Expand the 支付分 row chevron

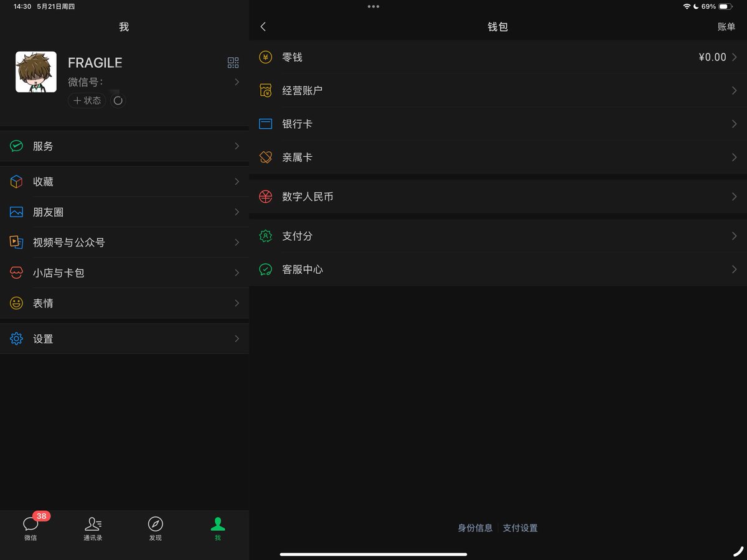(735, 236)
